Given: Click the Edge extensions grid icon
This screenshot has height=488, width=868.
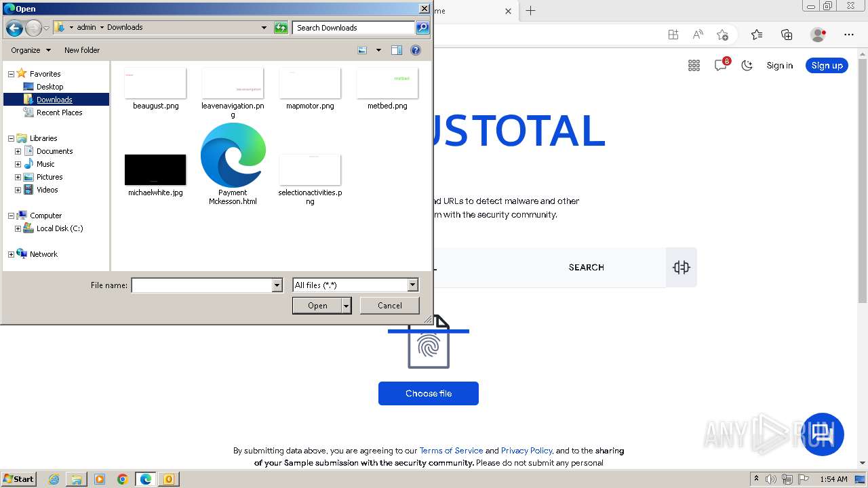Looking at the screenshot, I should point(673,35).
